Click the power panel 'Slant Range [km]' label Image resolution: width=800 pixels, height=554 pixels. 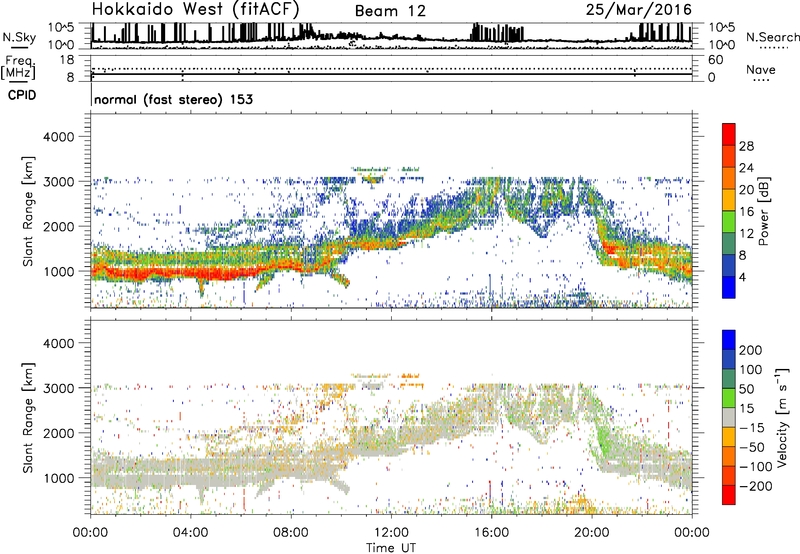[28, 211]
